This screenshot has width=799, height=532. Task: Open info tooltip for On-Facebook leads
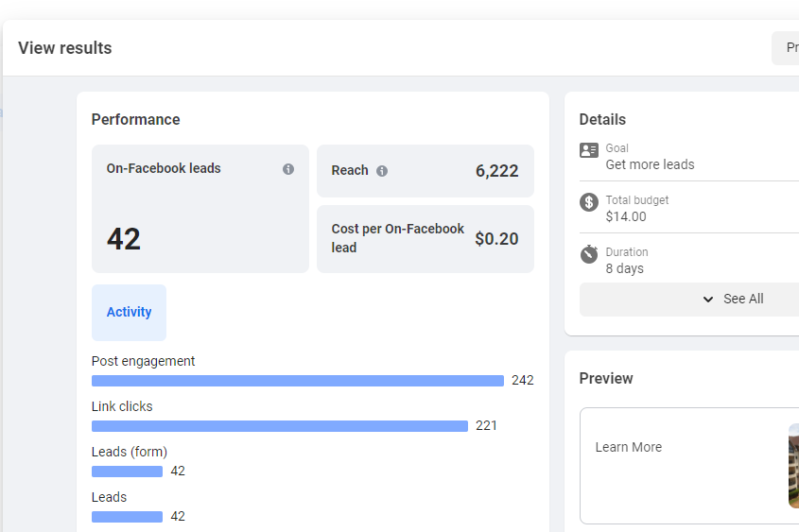click(x=288, y=169)
